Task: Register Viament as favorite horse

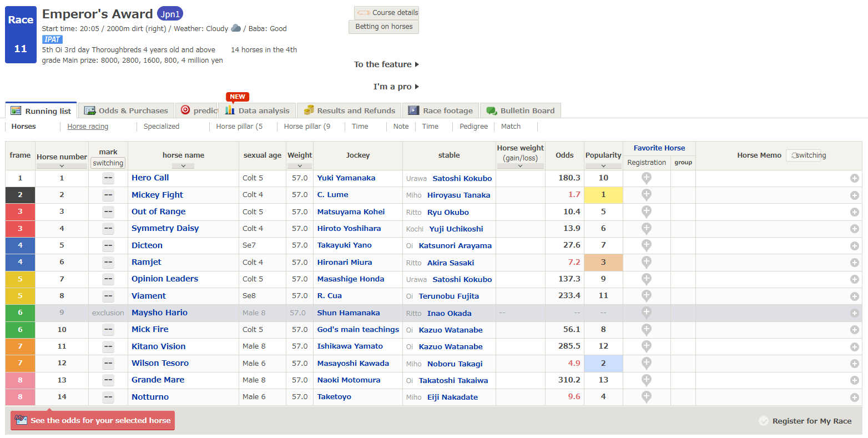Action: tap(646, 296)
